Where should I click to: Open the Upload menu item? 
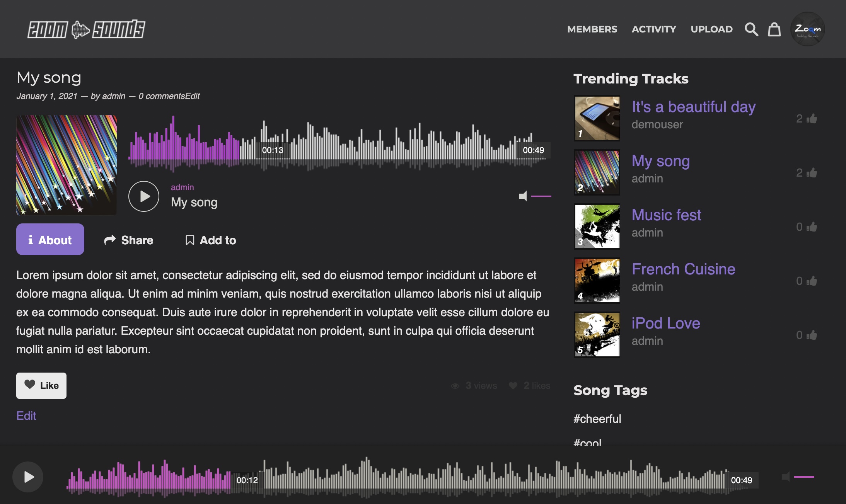pos(711,29)
